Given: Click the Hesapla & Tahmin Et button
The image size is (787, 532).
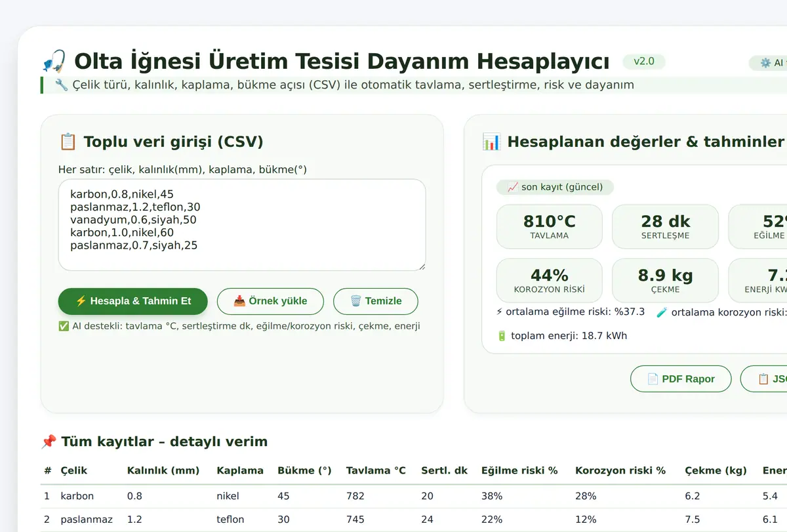Looking at the screenshot, I should [133, 301].
